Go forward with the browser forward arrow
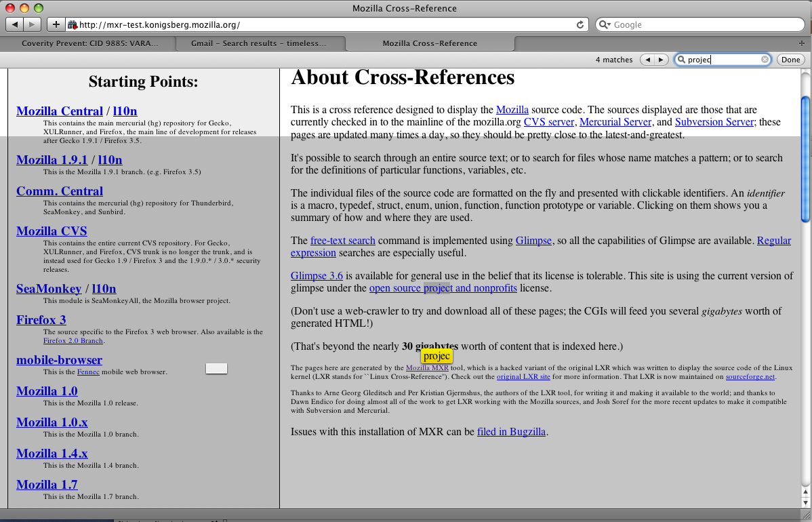 32,24
